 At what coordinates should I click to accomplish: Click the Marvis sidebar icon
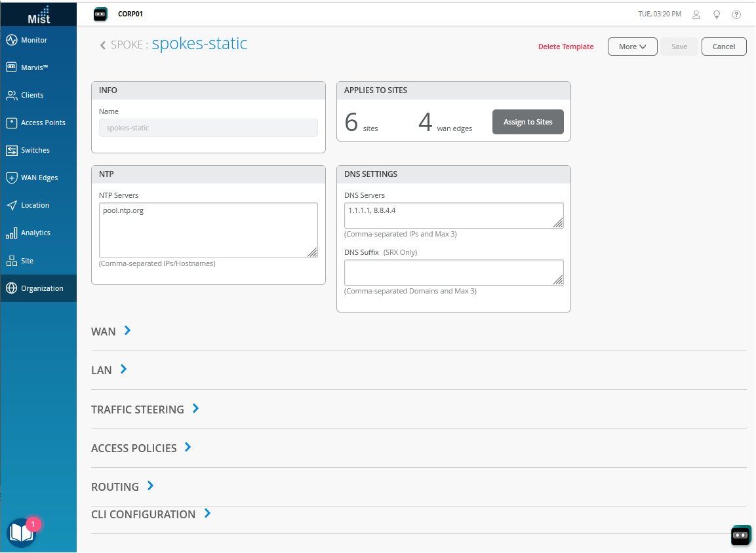pyautogui.click(x=11, y=67)
